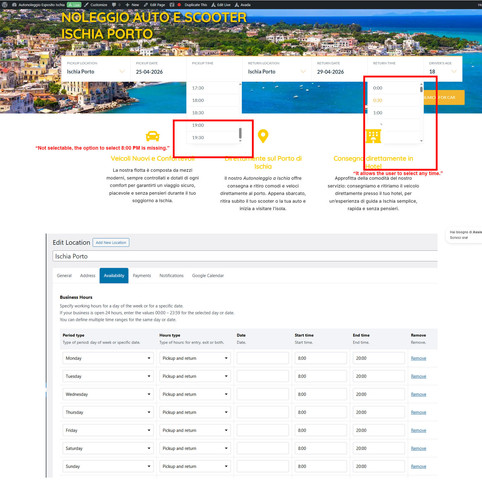The width and height of the screenshot is (482, 500).
Task: Click Remove link in Saturday row
Action: pos(418,448)
